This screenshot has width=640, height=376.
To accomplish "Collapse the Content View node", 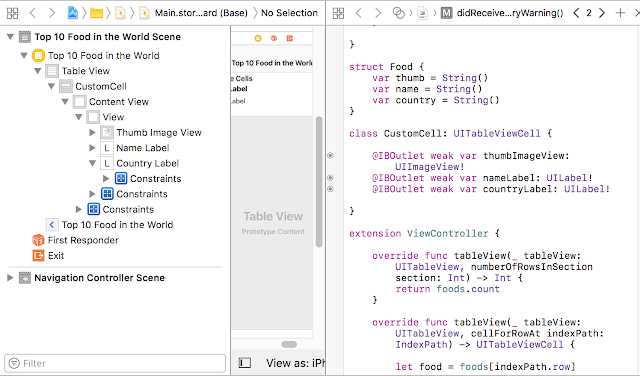I will [x=65, y=102].
